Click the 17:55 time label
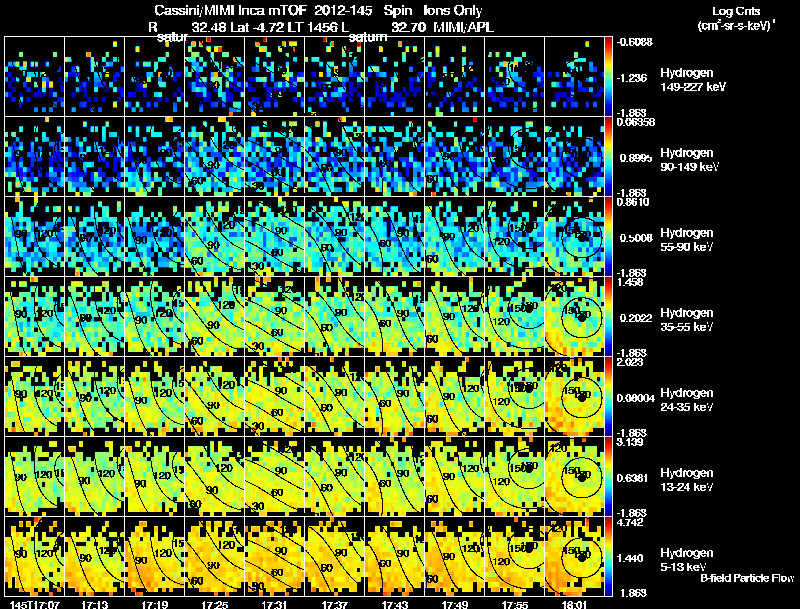Viewport: 800px width, 609px height. (515, 604)
